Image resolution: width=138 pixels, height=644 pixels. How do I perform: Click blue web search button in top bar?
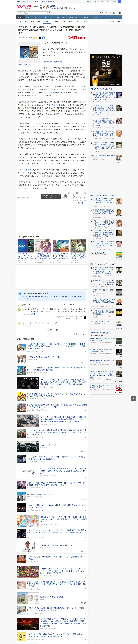pos(120,2)
